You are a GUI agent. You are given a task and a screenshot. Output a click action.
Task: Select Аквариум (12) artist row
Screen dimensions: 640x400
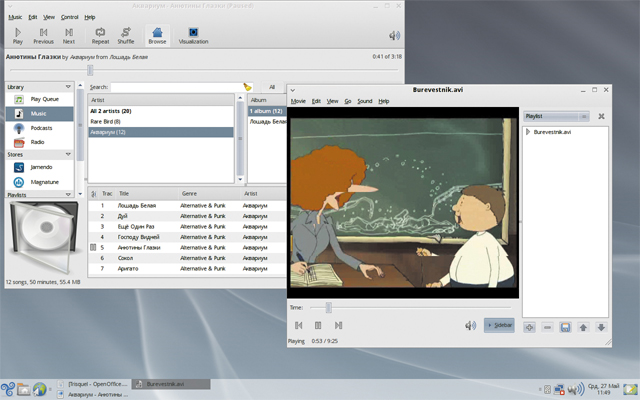click(x=161, y=132)
